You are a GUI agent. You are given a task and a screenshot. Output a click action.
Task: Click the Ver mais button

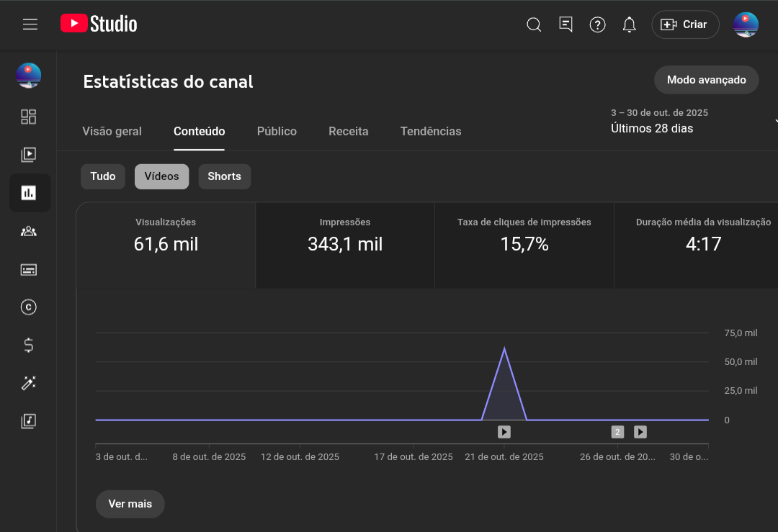130,504
